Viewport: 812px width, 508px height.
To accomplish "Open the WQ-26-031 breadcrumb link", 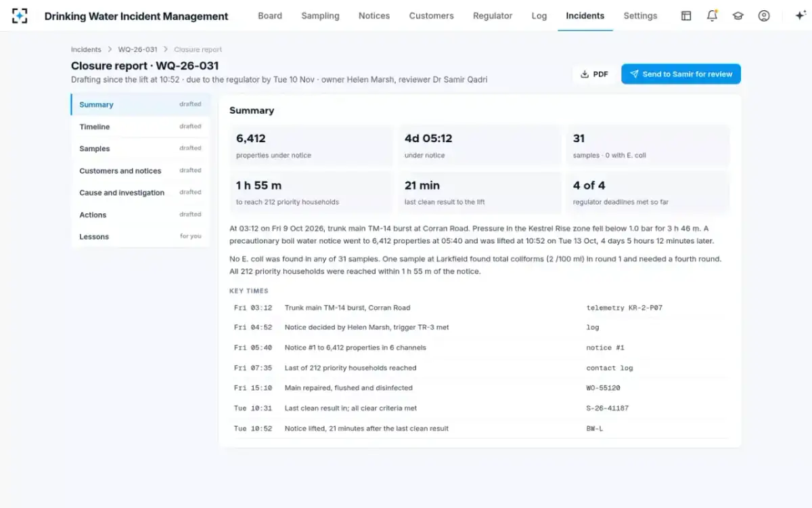I will [x=138, y=49].
